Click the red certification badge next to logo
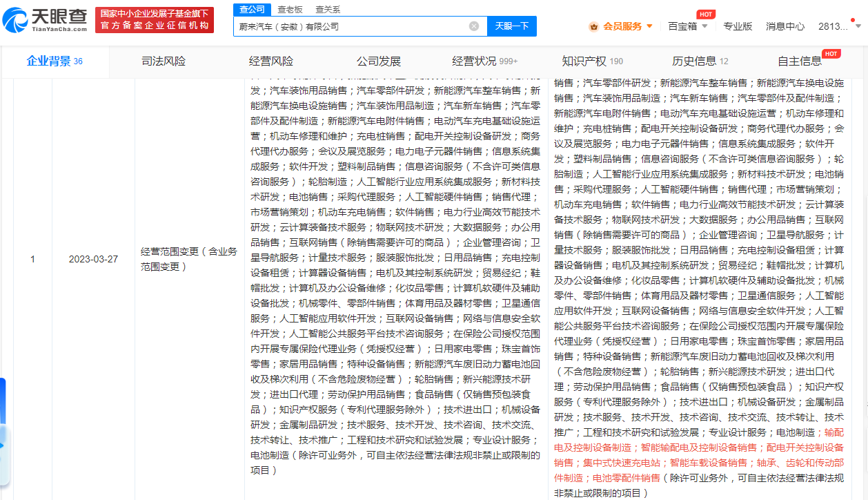The image size is (868, 500). (155, 19)
